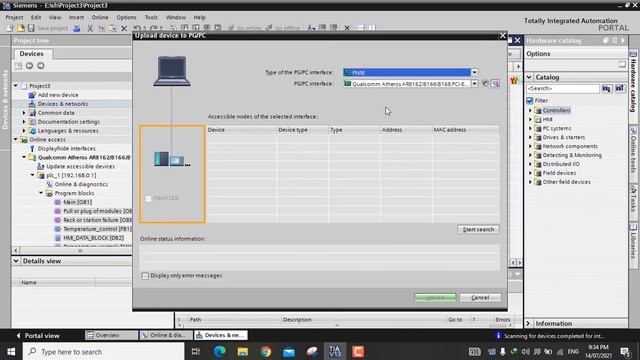The width and height of the screenshot is (640, 360).
Task: Click the Paste toolbar icon
Action: tap(113, 28)
